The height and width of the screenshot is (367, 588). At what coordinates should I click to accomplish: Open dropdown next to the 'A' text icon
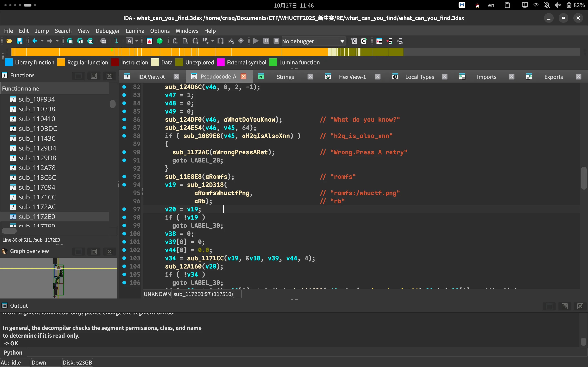click(x=137, y=41)
